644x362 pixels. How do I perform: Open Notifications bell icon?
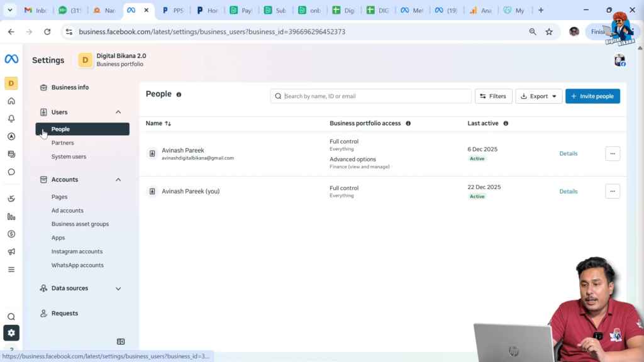(11, 118)
